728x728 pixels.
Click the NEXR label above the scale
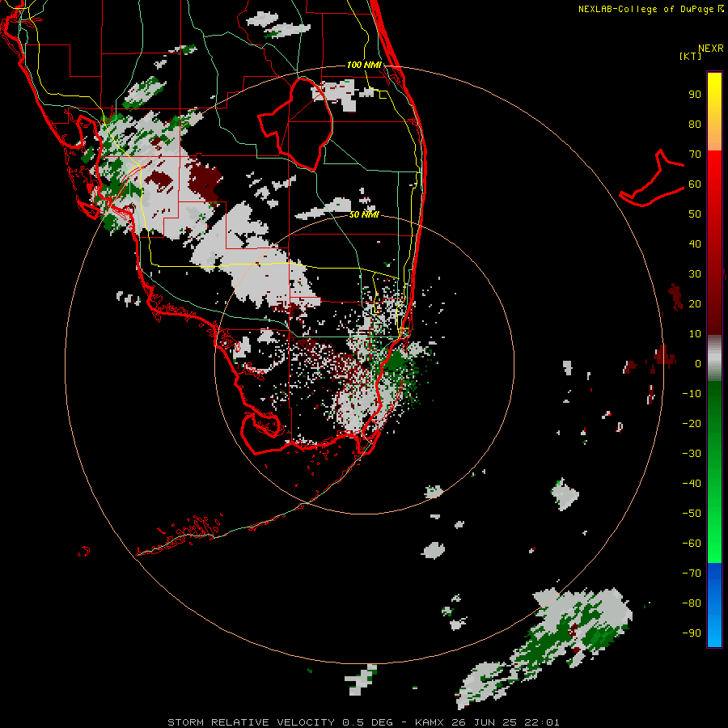[711, 48]
